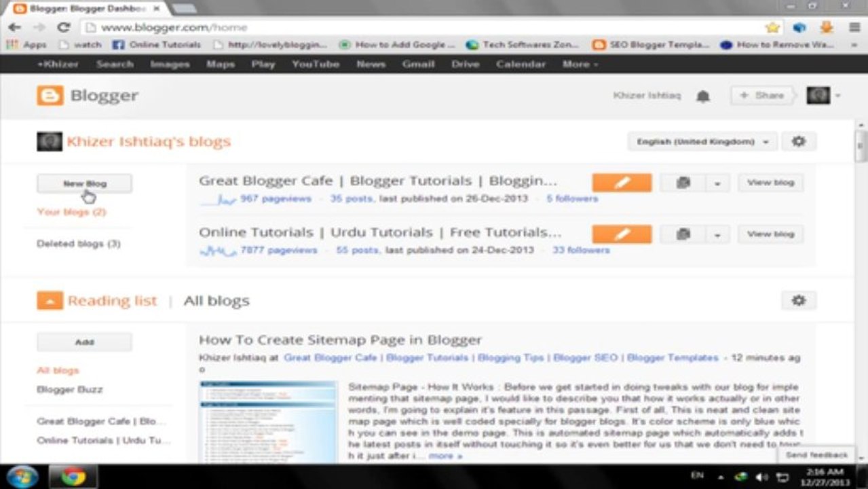Create new post for Great Blogger Cafe

[622, 183]
